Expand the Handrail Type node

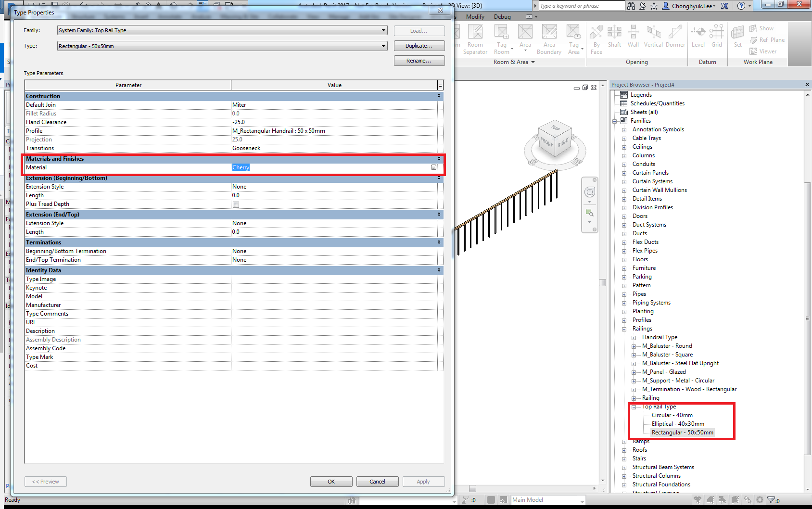(x=634, y=338)
